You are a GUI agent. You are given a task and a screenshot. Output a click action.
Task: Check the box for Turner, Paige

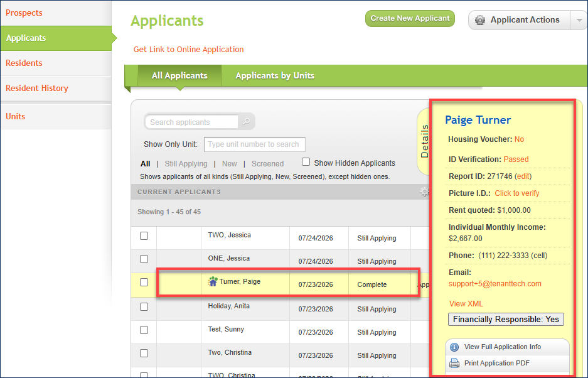pos(144,283)
